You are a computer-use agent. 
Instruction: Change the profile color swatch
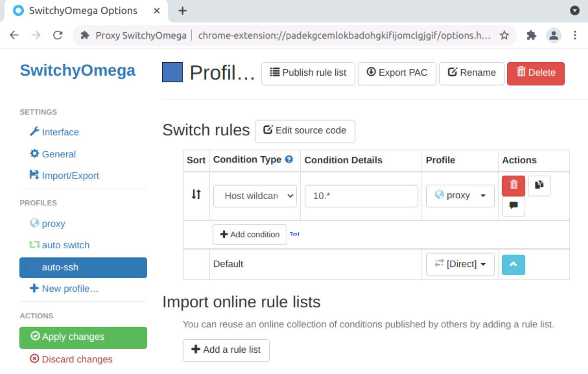[x=172, y=72]
